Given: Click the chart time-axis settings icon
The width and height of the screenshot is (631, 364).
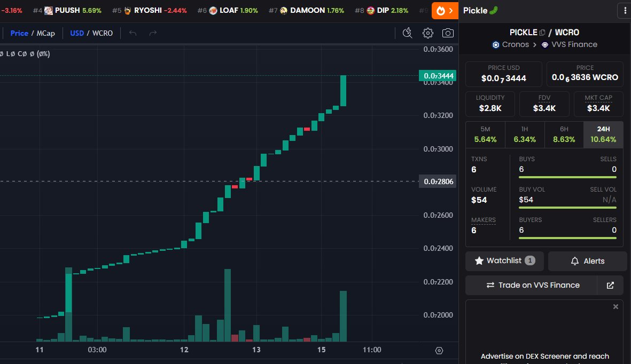Looking at the screenshot, I should pyautogui.click(x=439, y=351).
